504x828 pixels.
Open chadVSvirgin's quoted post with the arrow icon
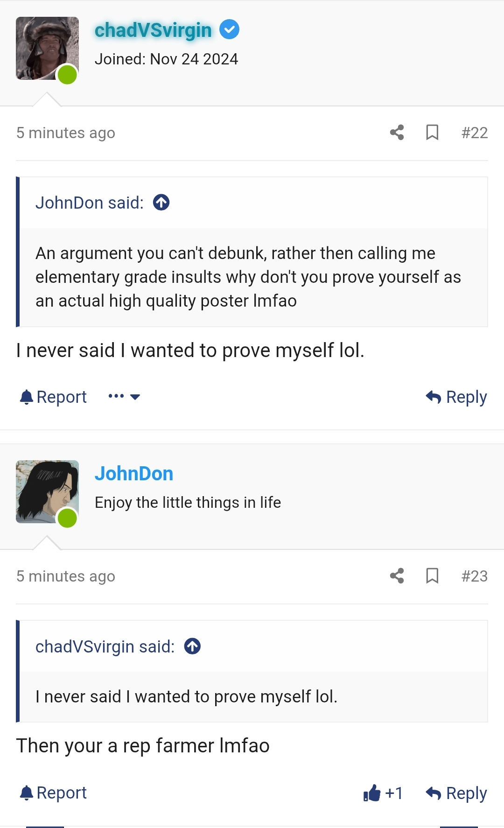pyautogui.click(x=193, y=646)
